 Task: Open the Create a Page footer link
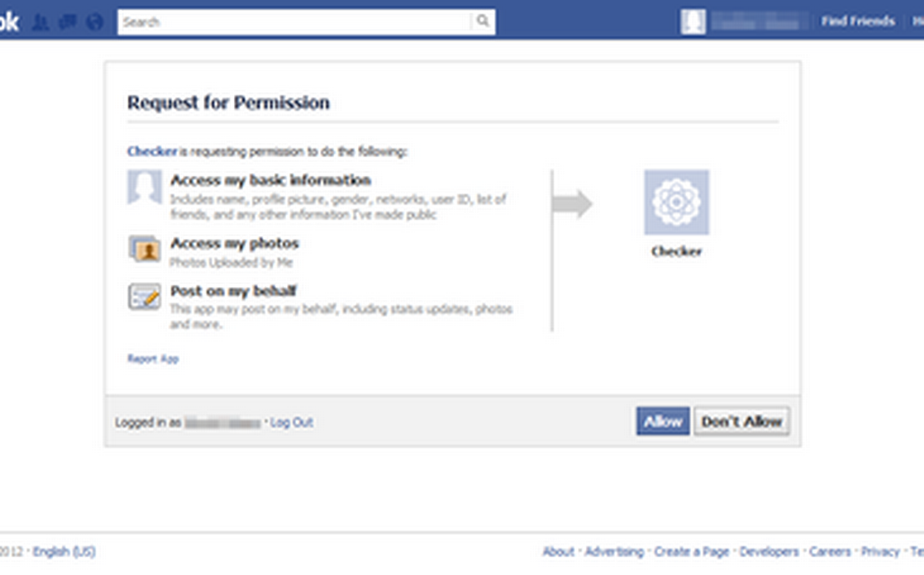point(692,551)
